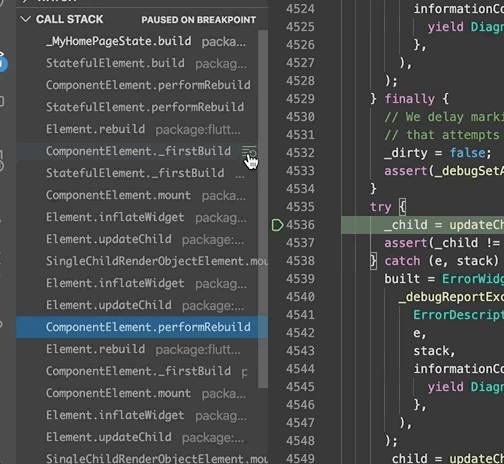Click line number 4545 in the gutter
Screen dimensions: 504x464
click(300, 387)
